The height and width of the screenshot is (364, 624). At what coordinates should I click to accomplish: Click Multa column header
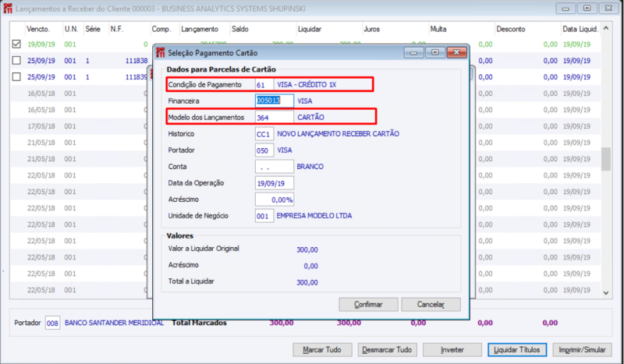(438, 29)
